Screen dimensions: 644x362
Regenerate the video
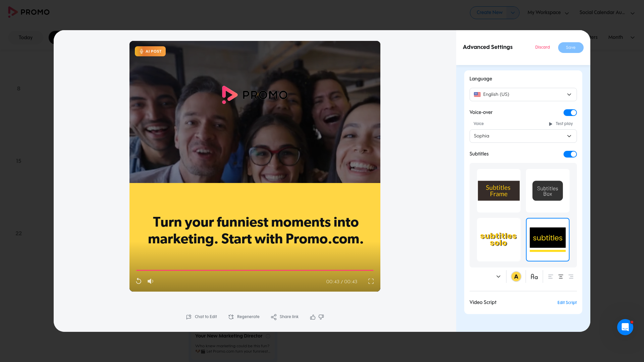pos(244,317)
